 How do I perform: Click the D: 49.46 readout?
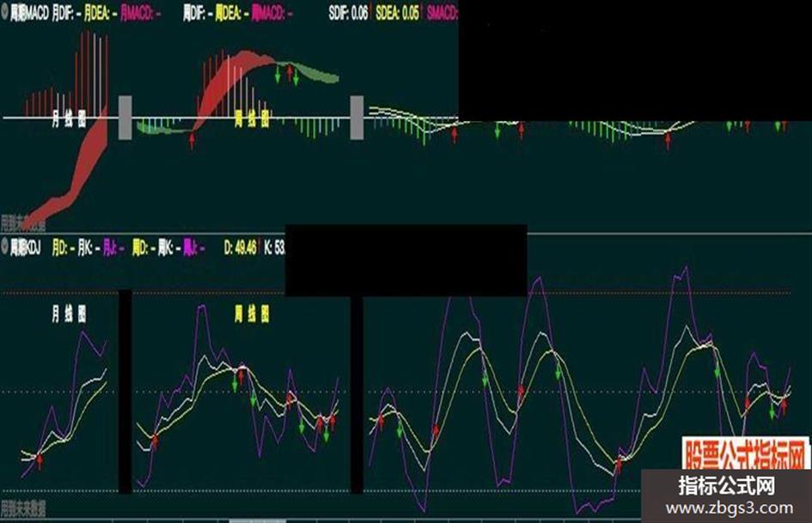(241, 248)
